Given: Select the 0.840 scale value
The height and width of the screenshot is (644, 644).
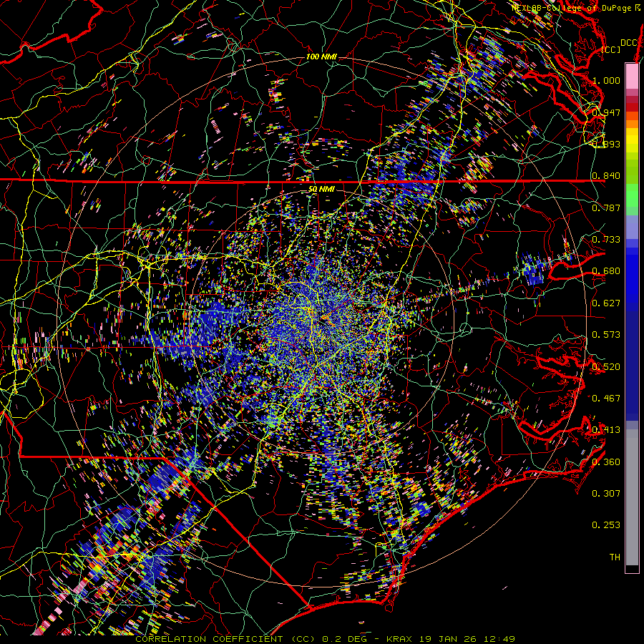Looking at the screenshot, I should 606,176.
